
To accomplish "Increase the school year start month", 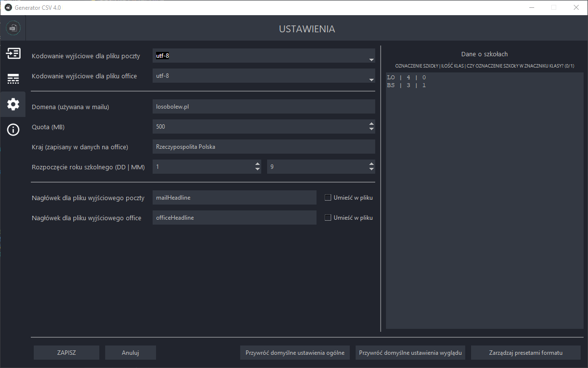I will [371, 164].
